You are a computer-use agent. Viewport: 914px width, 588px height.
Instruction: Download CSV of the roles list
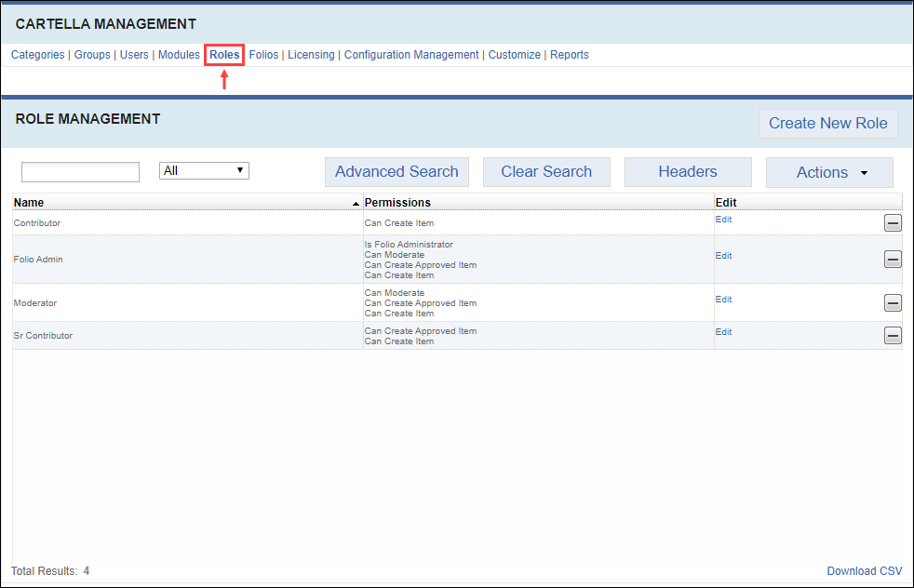pyautogui.click(x=865, y=571)
